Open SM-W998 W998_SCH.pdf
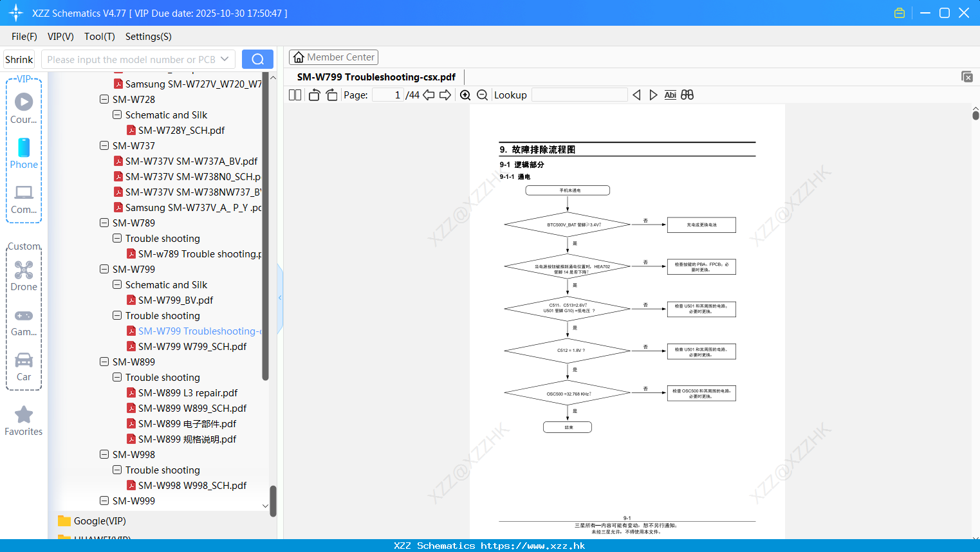 click(192, 485)
